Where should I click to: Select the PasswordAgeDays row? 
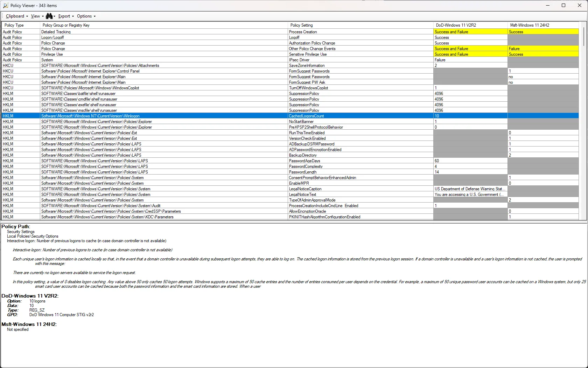coord(290,161)
